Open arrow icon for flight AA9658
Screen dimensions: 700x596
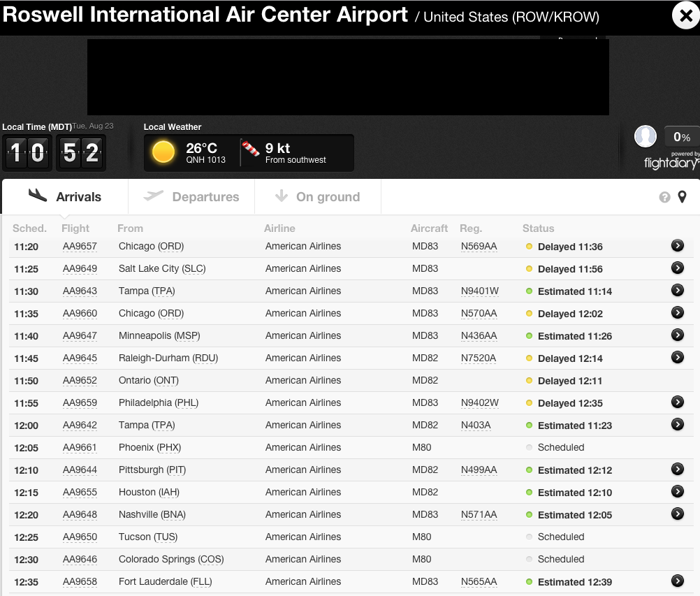pyautogui.click(x=677, y=581)
